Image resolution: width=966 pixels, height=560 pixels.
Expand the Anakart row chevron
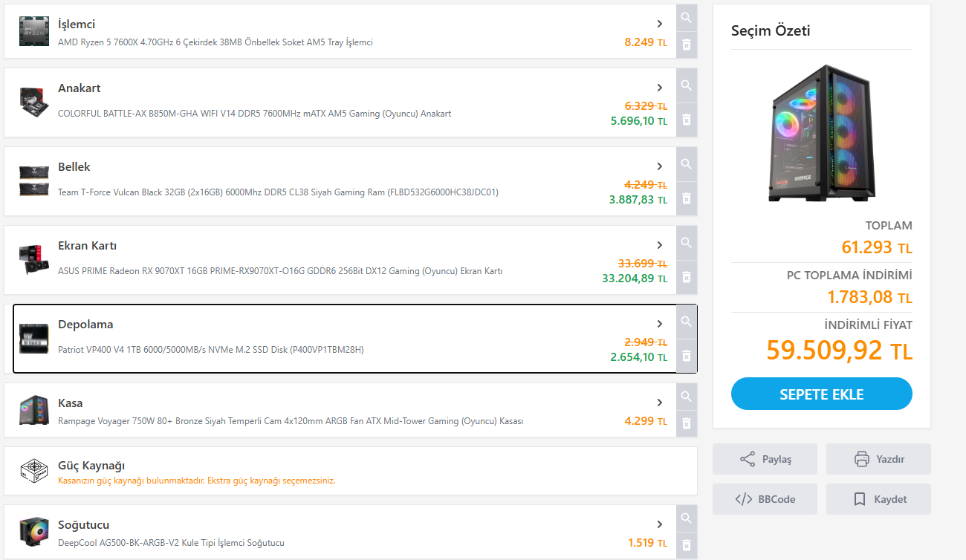pos(660,88)
